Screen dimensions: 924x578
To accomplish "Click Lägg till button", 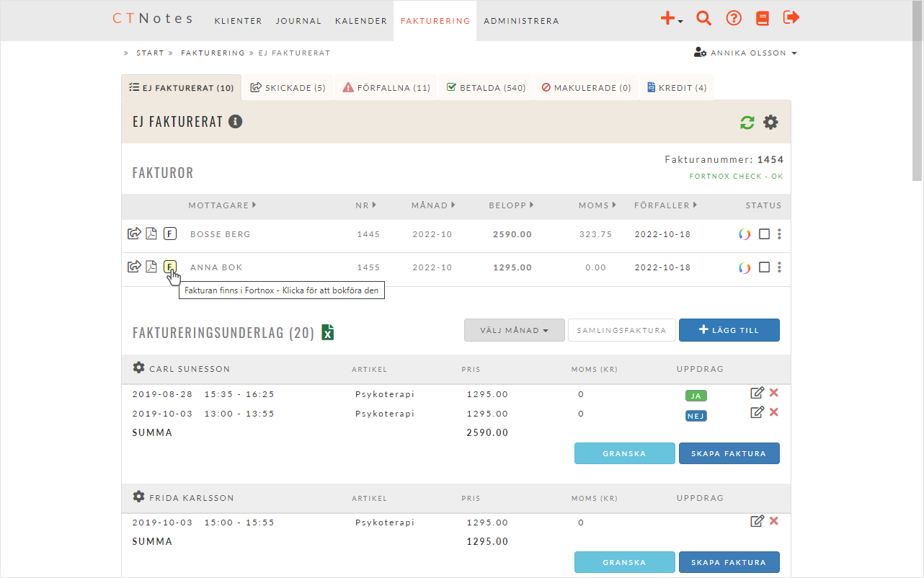I will pos(729,330).
